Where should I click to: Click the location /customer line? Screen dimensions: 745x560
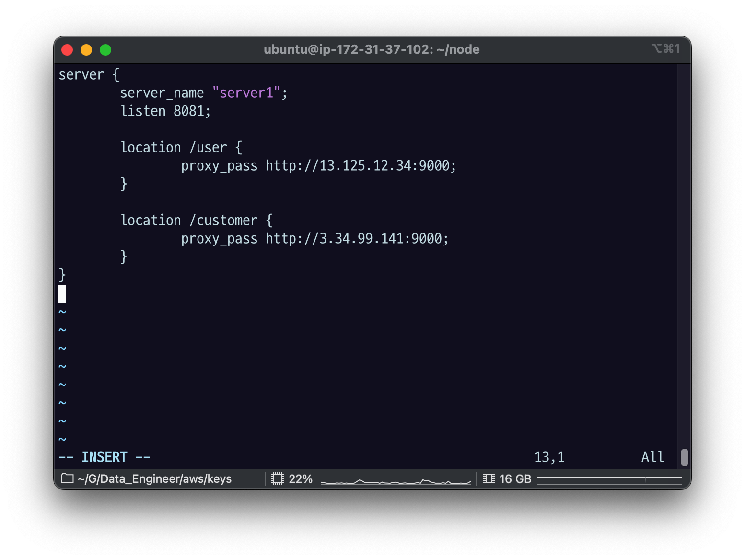[x=197, y=221]
